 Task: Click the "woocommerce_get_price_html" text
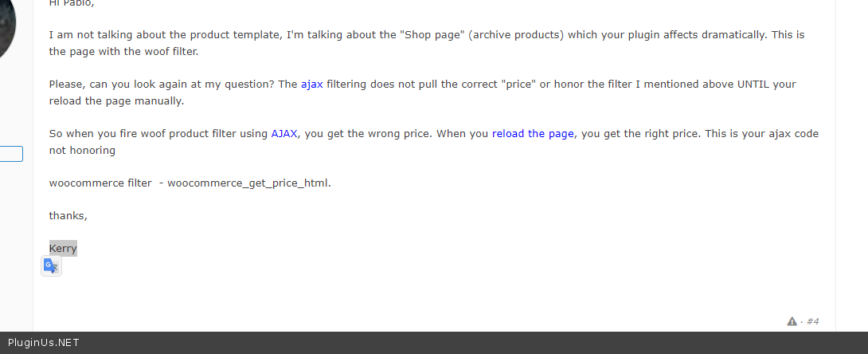(x=248, y=183)
